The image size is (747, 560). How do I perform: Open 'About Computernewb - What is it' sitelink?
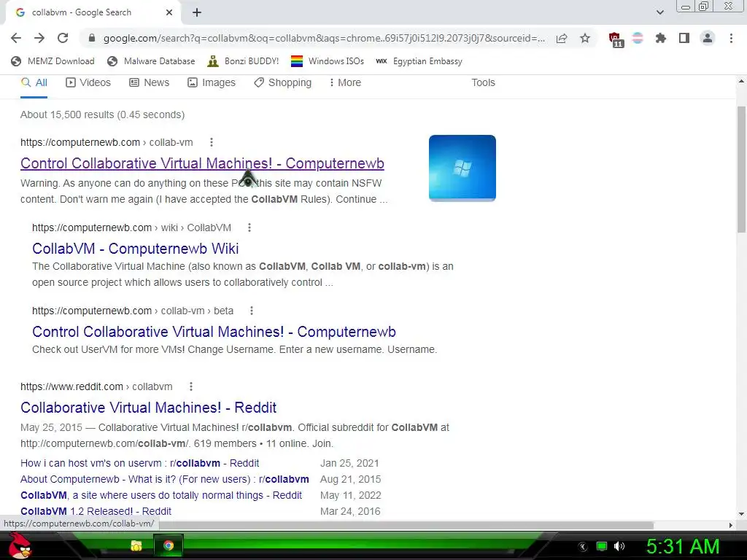[x=165, y=480]
